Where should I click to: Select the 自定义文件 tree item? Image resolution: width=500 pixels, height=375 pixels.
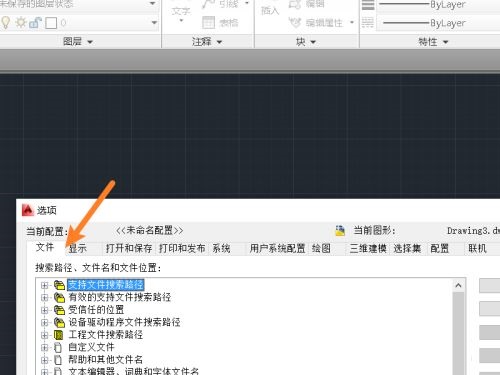[91, 347]
